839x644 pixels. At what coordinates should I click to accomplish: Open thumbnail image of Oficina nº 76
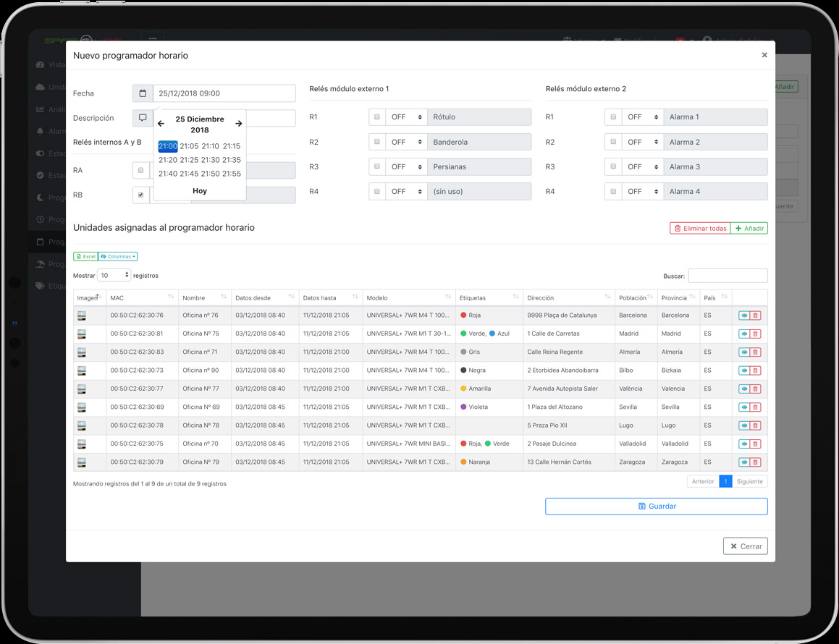(x=81, y=315)
